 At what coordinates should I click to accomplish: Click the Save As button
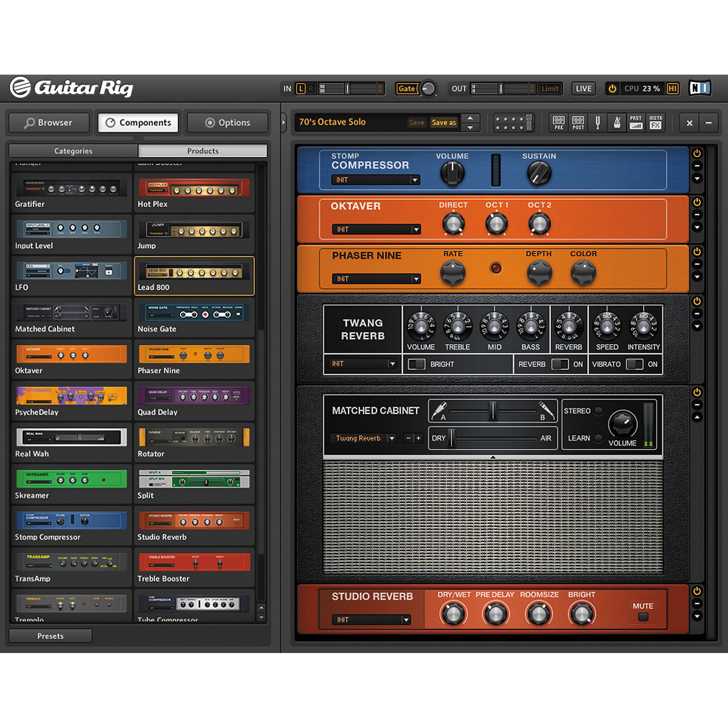click(444, 122)
